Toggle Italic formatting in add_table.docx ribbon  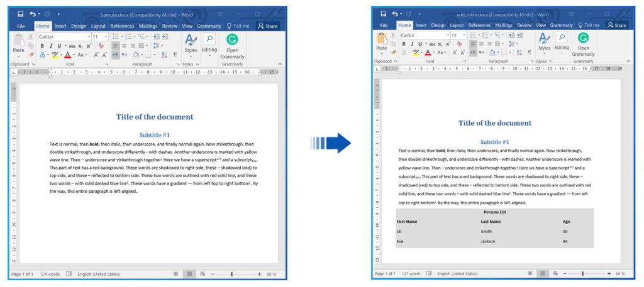412,44
